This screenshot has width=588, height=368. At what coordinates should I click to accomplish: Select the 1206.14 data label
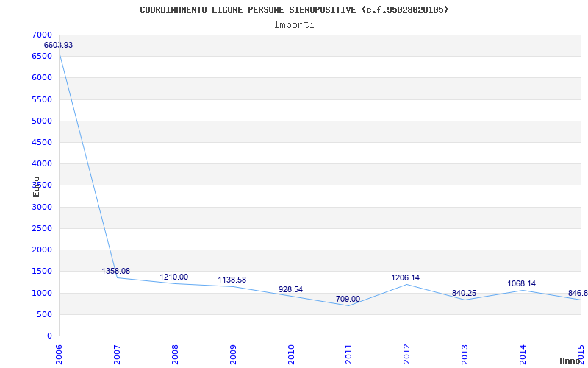pos(406,278)
